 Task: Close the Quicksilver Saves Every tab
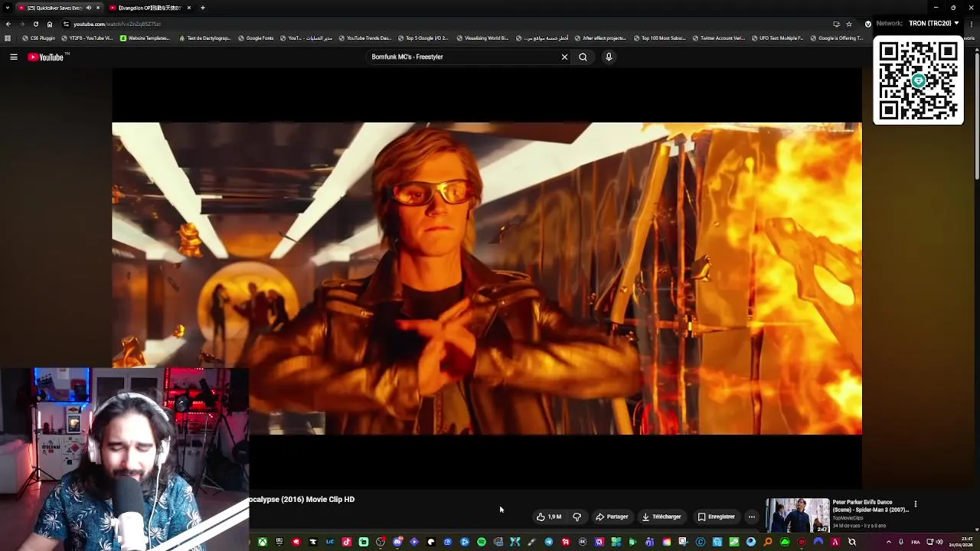[x=98, y=8]
